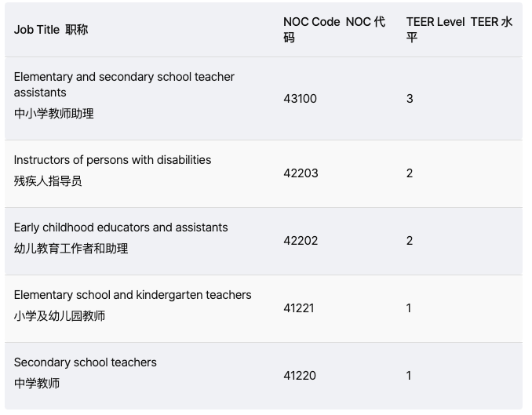Viewport: 532px width, 415px height.
Task: Click the Chinese text 残疾人指导员
Action: point(48,181)
